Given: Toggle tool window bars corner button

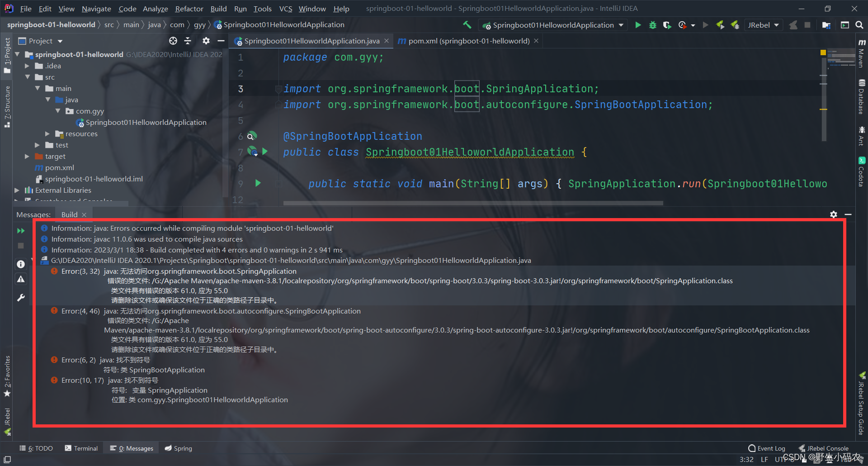Looking at the screenshot, I should 7,459.
